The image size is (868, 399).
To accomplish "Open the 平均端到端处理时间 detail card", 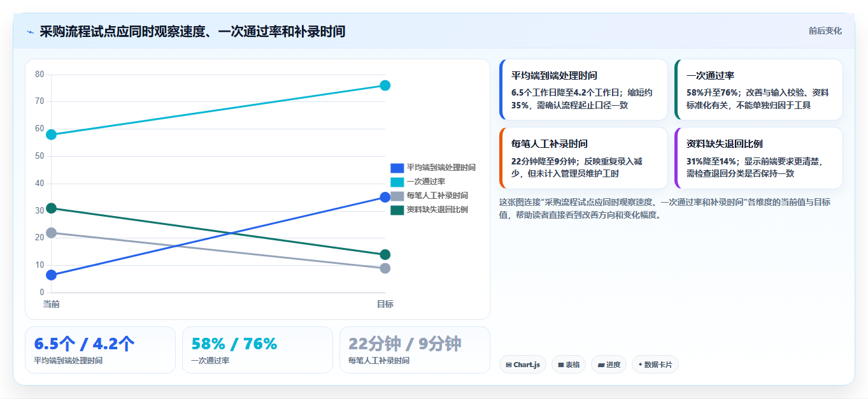I will [x=583, y=89].
